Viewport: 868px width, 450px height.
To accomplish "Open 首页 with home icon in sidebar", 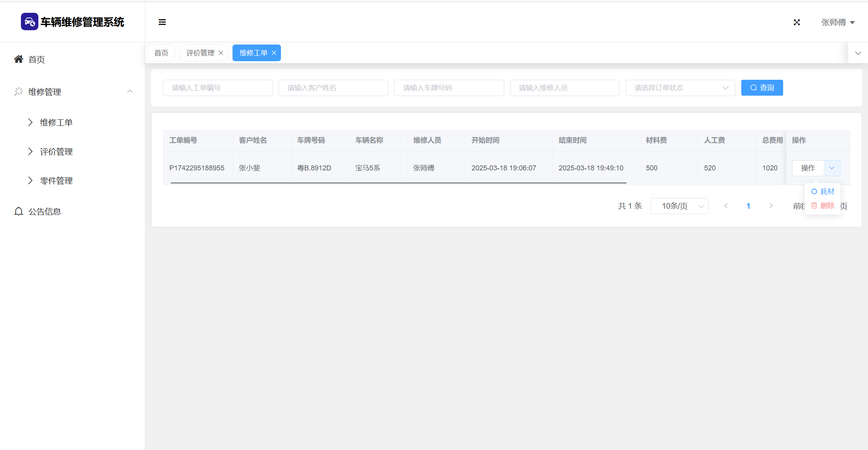I will click(36, 59).
